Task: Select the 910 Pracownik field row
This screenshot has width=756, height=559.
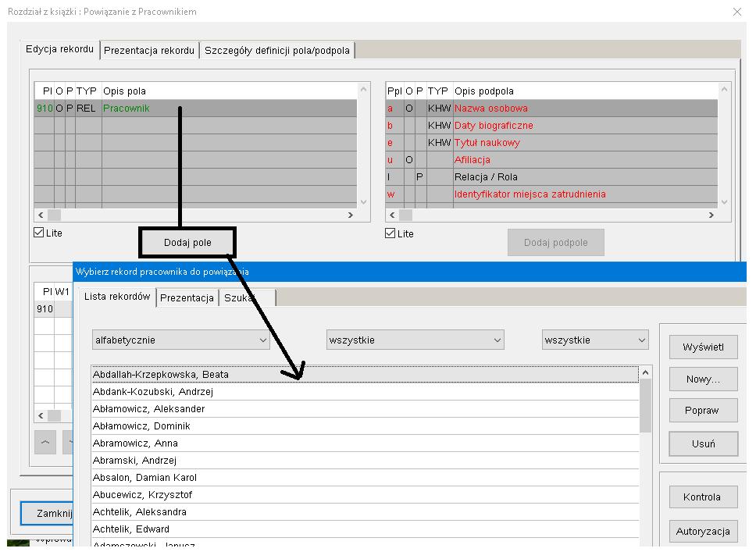Action: 195,109
